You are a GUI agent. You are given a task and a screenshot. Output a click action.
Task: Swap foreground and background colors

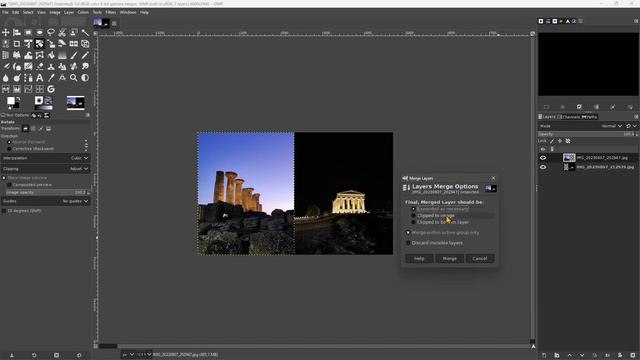pyautogui.click(x=18, y=99)
